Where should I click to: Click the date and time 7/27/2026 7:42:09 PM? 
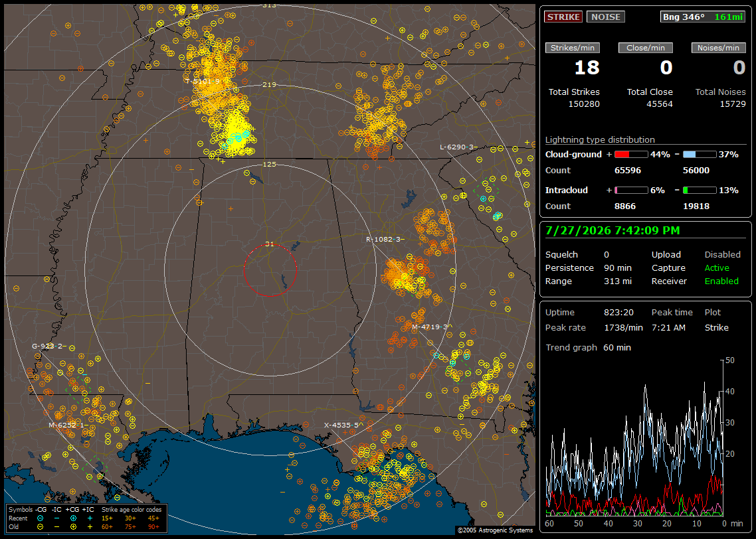click(613, 230)
